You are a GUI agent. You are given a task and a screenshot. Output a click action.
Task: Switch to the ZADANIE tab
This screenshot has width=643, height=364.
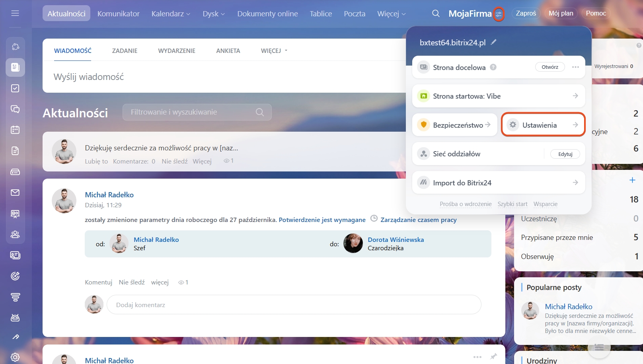pyautogui.click(x=125, y=51)
